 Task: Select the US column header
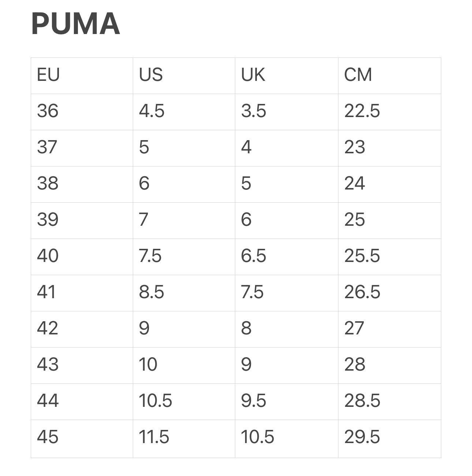[x=151, y=75]
